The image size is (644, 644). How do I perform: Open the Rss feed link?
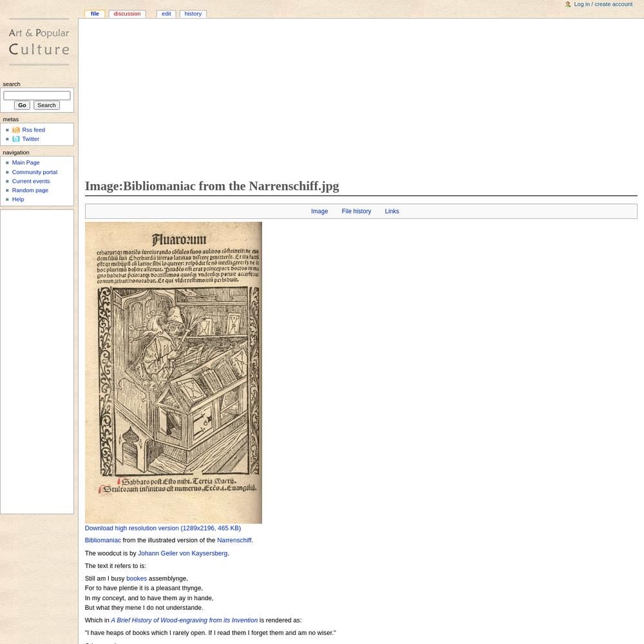pyautogui.click(x=33, y=130)
